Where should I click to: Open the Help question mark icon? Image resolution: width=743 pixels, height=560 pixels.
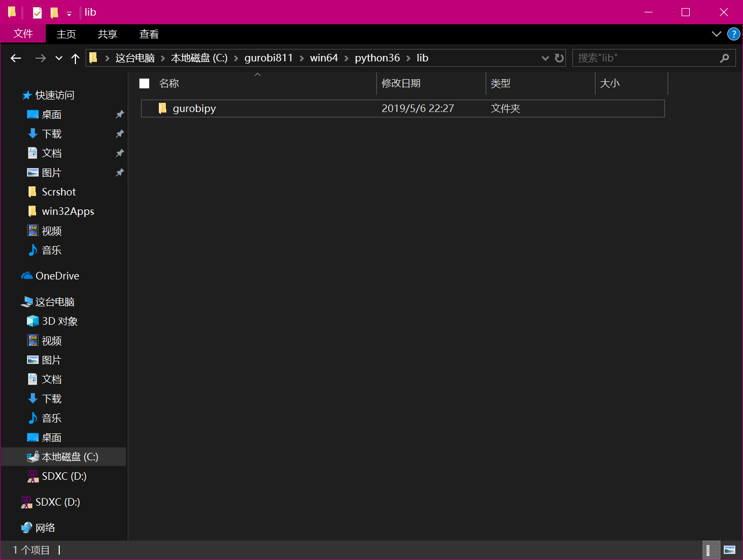coord(733,34)
